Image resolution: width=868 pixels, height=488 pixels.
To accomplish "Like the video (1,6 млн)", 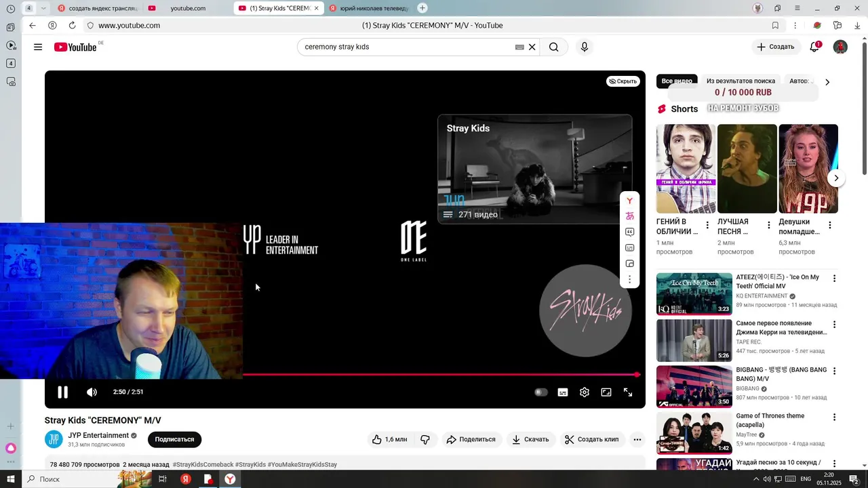I will (390, 439).
